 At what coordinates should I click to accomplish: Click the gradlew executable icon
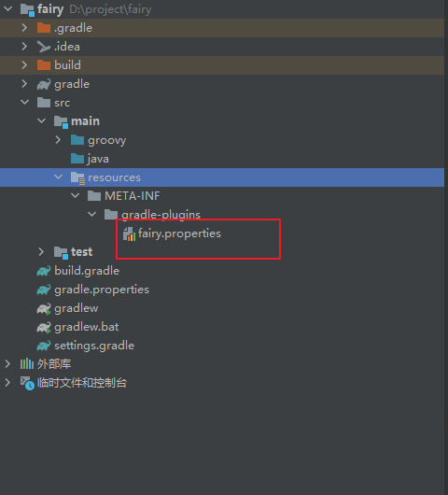point(44,308)
